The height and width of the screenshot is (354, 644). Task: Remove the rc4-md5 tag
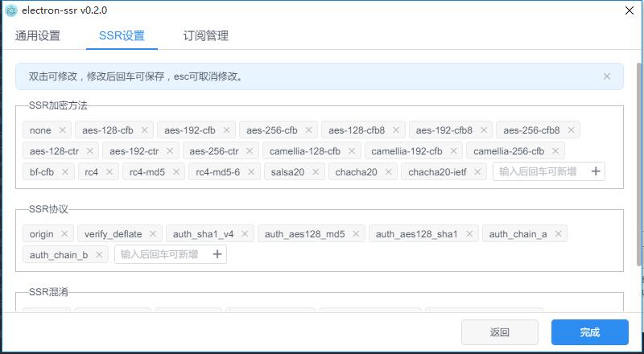point(175,171)
